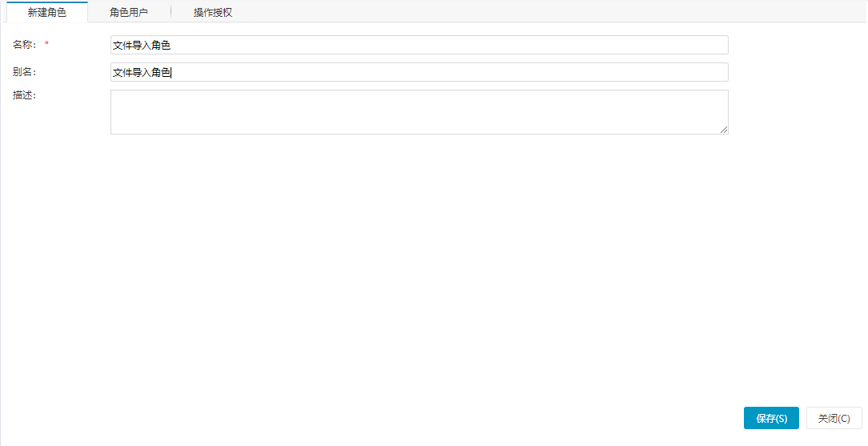Click the 名称 label text
This screenshot has height=446, width=868.
[24, 44]
